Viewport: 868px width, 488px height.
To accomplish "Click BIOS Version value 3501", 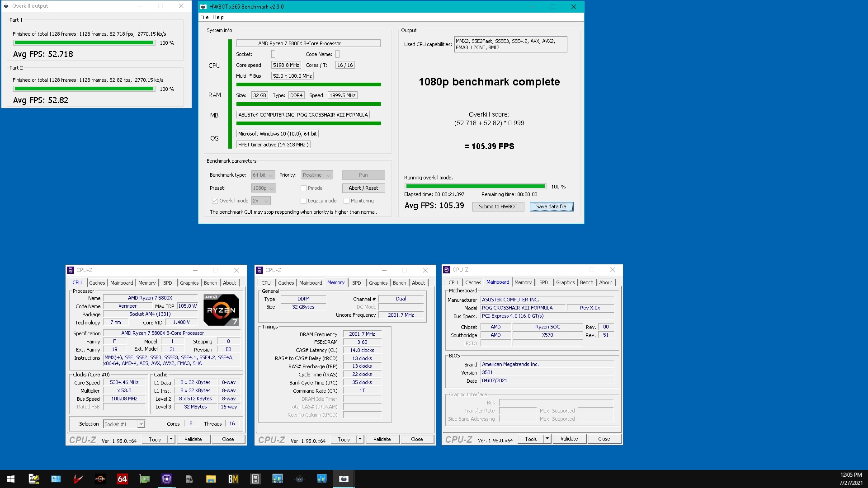I will [x=547, y=373].
